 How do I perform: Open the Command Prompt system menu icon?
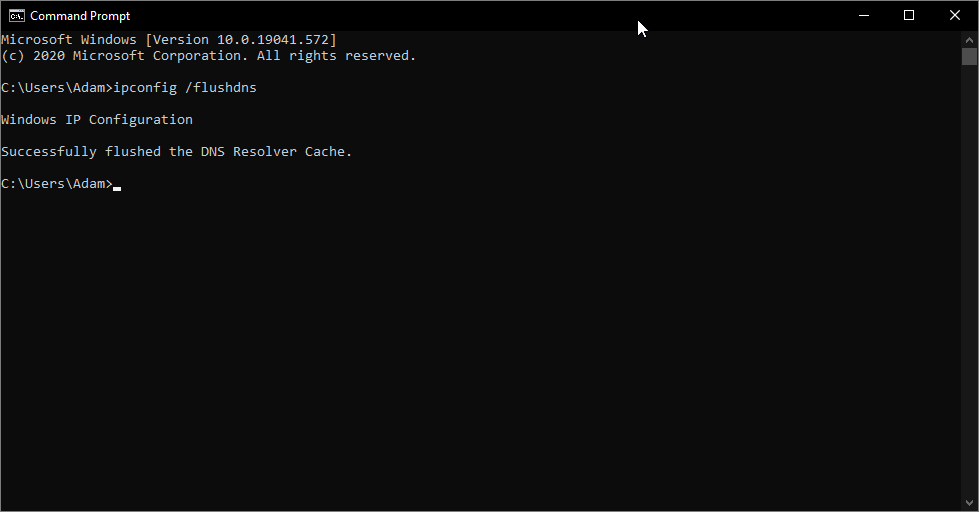16,16
